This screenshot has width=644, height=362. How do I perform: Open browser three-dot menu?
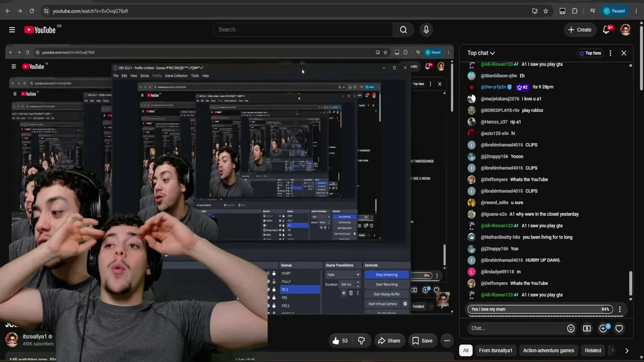(x=636, y=11)
